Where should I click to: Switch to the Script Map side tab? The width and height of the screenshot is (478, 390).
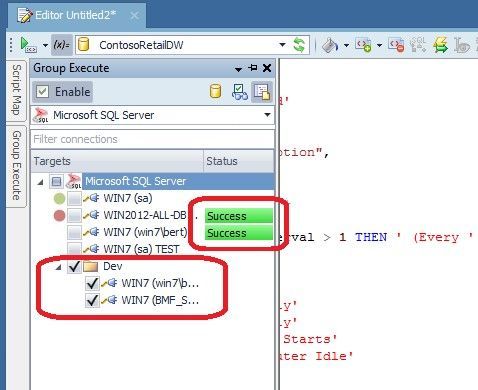tap(17, 90)
